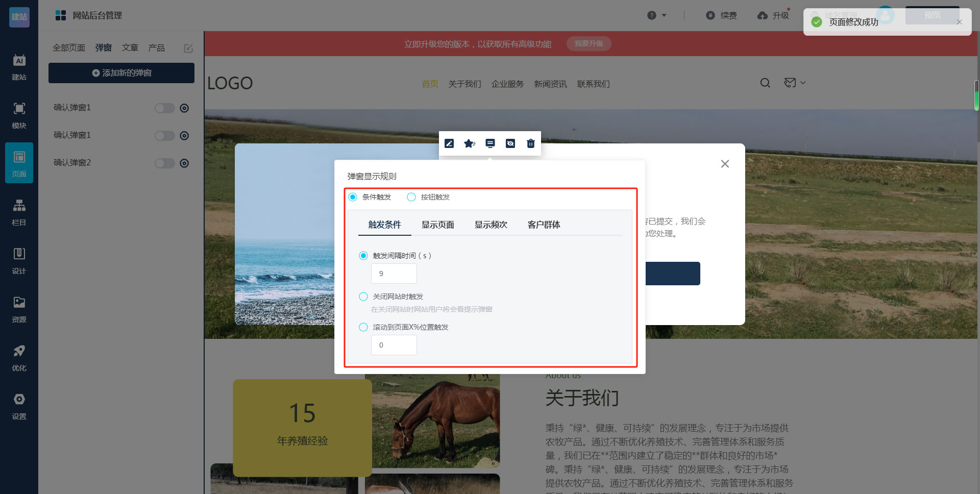Close the popup preview with X

tap(725, 164)
